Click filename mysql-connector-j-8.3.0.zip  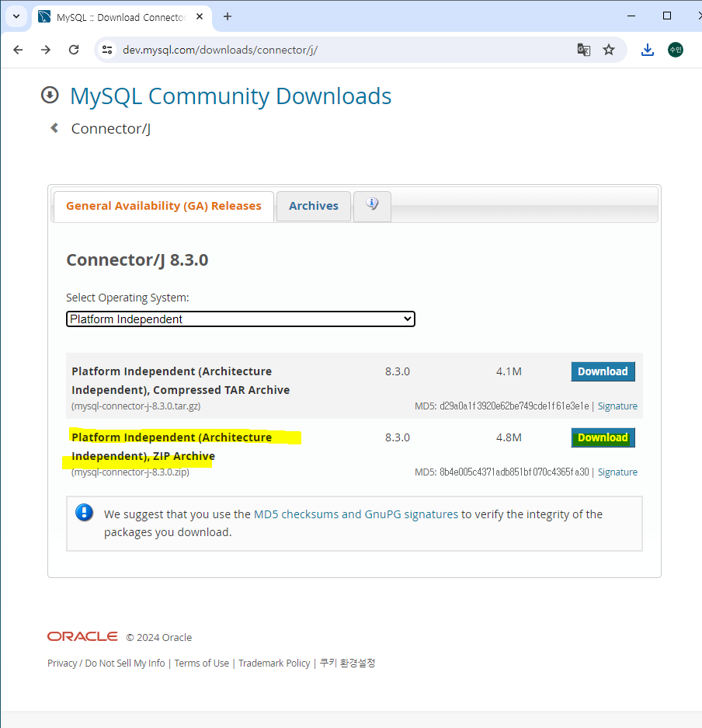point(130,472)
